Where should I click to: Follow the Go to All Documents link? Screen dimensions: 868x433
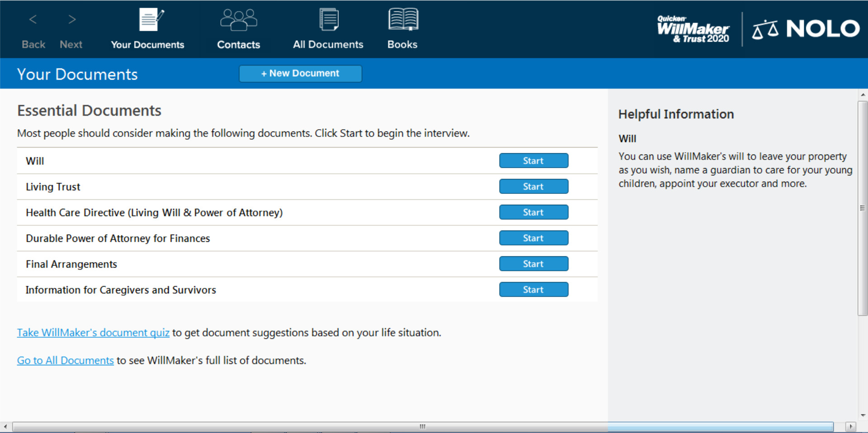[65, 360]
